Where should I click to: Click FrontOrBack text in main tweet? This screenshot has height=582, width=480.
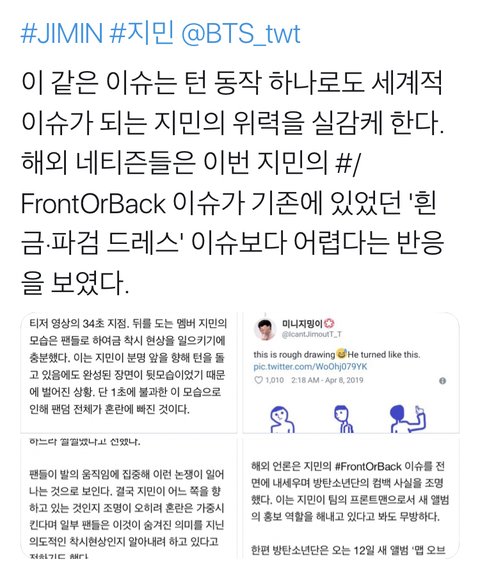tap(93, 204)
